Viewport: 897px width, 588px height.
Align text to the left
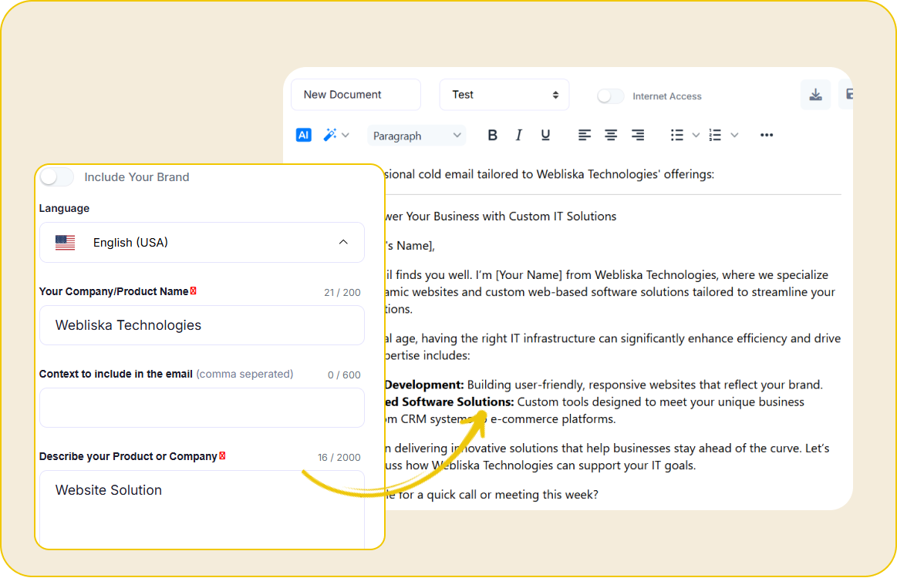point(584,136)
